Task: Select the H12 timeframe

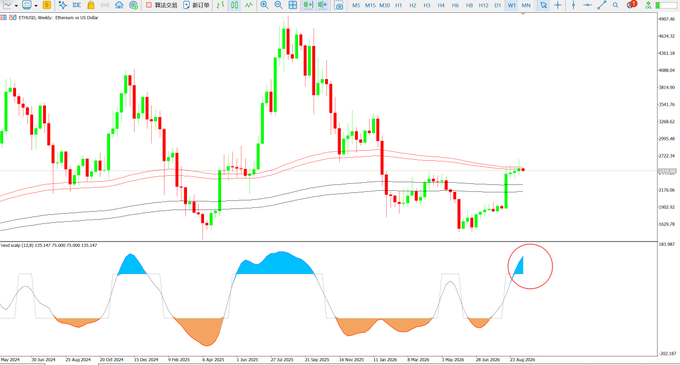Action: (484, 6)
